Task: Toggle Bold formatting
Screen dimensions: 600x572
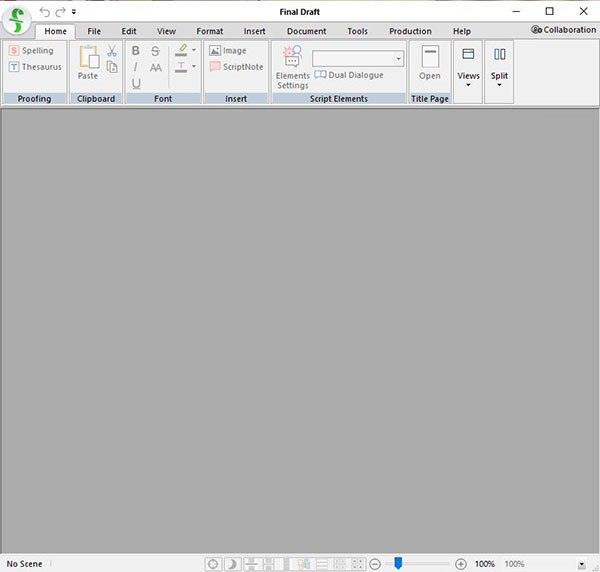Action: [x=136, y=51]
